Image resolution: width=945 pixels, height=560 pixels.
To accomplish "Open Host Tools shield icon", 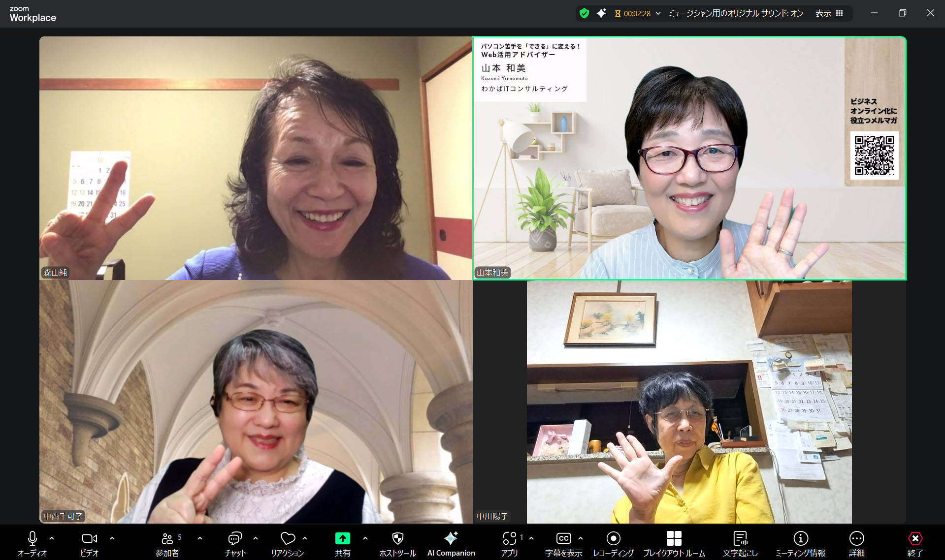I will [397, 543].
